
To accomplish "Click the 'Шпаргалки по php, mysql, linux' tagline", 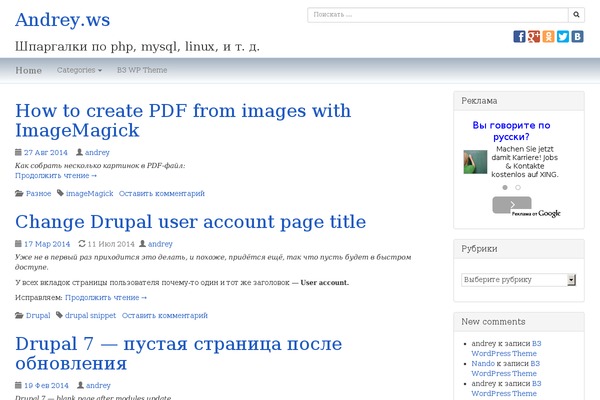I will click(x=137, y=47).
